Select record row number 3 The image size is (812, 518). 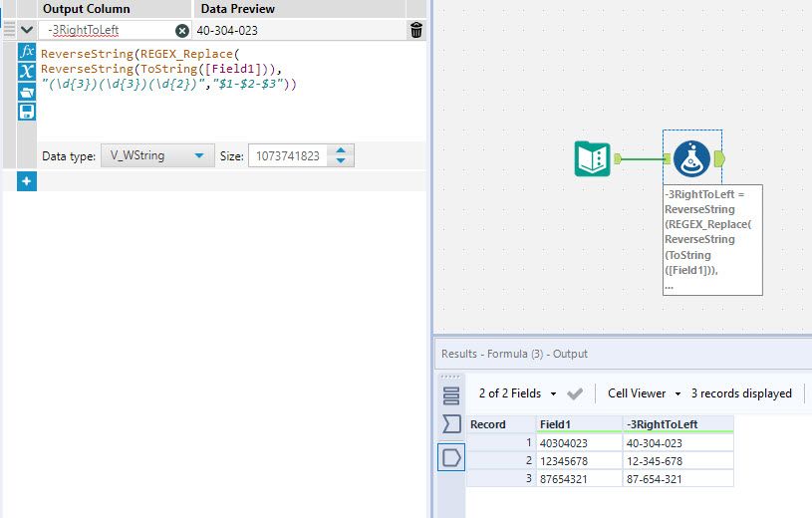click(x=501, y=478)
